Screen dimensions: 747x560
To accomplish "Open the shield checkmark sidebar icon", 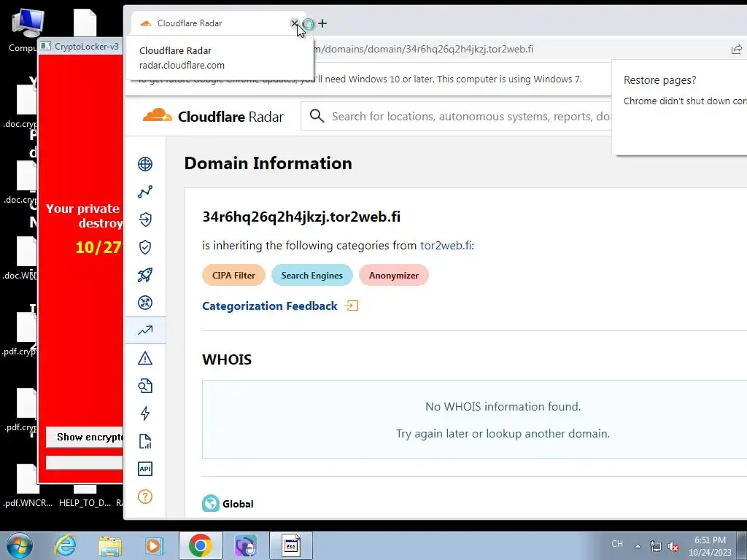I will tap(145, 246).
